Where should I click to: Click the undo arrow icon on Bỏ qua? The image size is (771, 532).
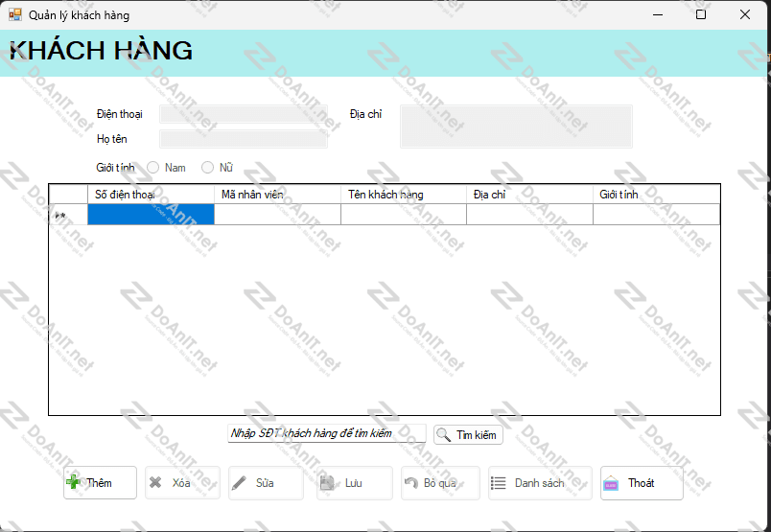click(411, 483)
